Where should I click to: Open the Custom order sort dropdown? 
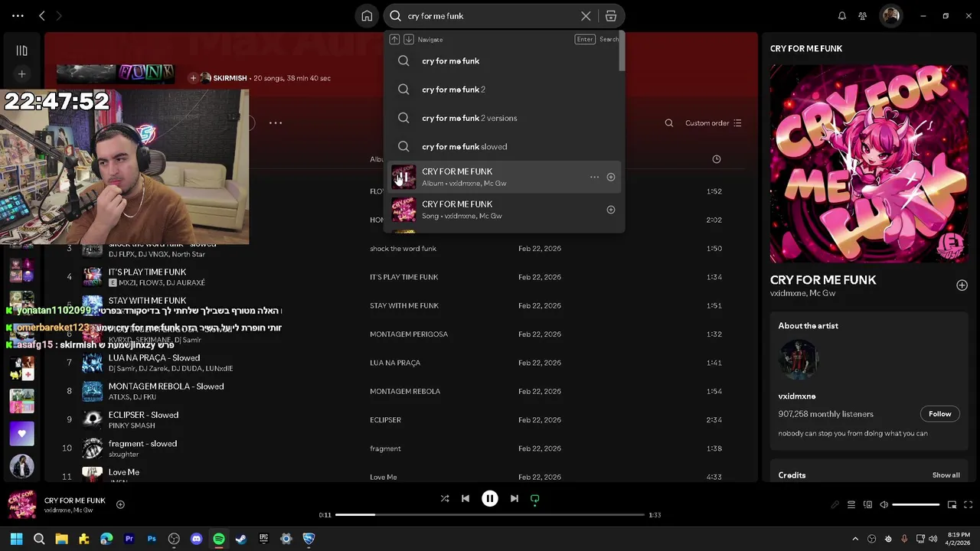713,122
